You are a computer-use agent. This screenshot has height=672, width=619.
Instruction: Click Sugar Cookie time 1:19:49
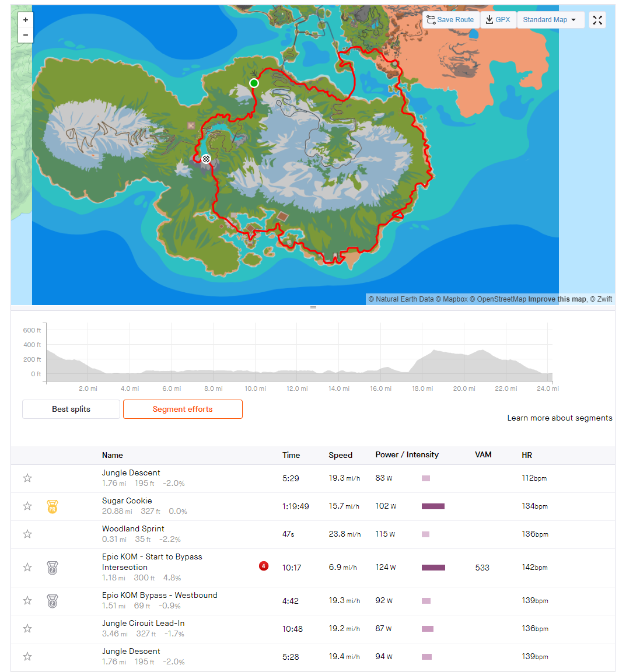(x=295, y=506)
